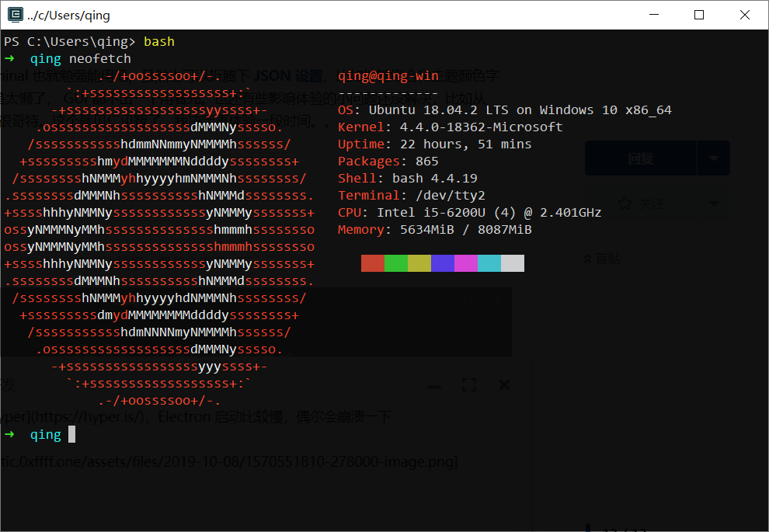Click the window title '../c/Users/qing'
Viewport: 769px width, 532px height.
68,16
